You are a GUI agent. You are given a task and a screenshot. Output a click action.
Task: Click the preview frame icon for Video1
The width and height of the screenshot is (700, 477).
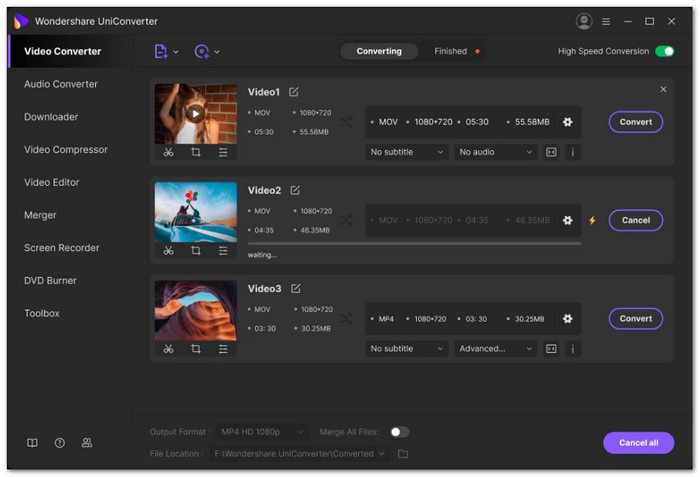coord(551,152)
